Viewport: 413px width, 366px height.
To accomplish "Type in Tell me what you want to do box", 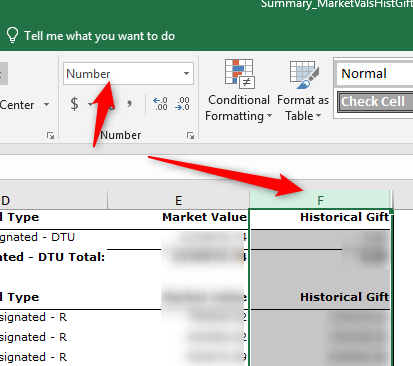I will click(99, 36).
